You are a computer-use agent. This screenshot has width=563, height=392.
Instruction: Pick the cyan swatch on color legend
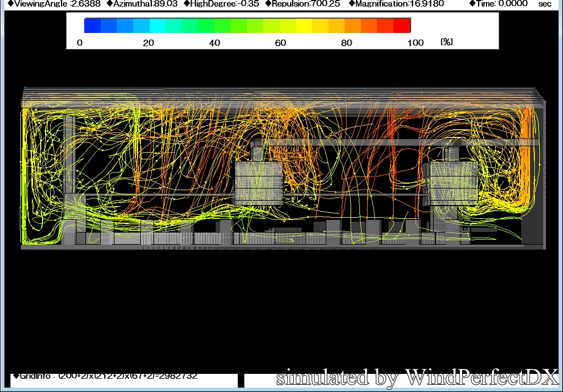click(157, 25)
